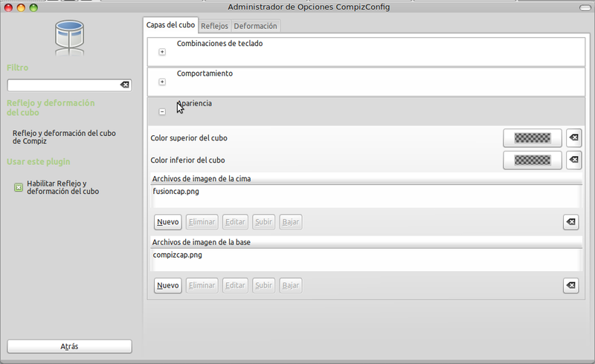Select the Capas del cubo tab

click(171, 25)
